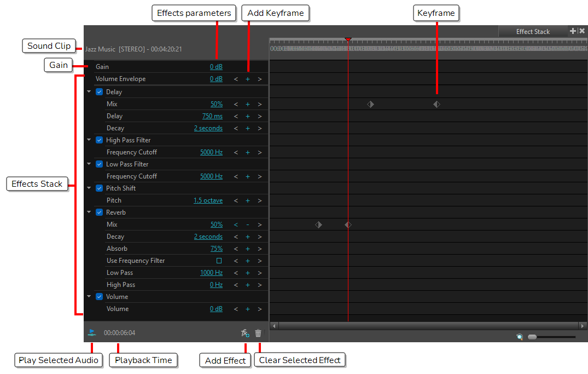Viewport: 588px width, 374px height.
Task: Click the Play Selected Audio icon
Action: click(x=92, y=332)
